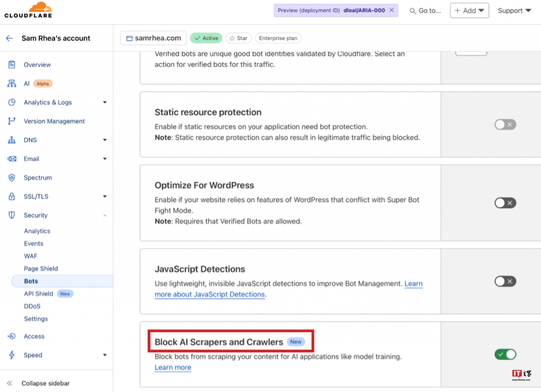
Task: Turn on Optimize For WordPress toggle
Action: click(505, 203)
